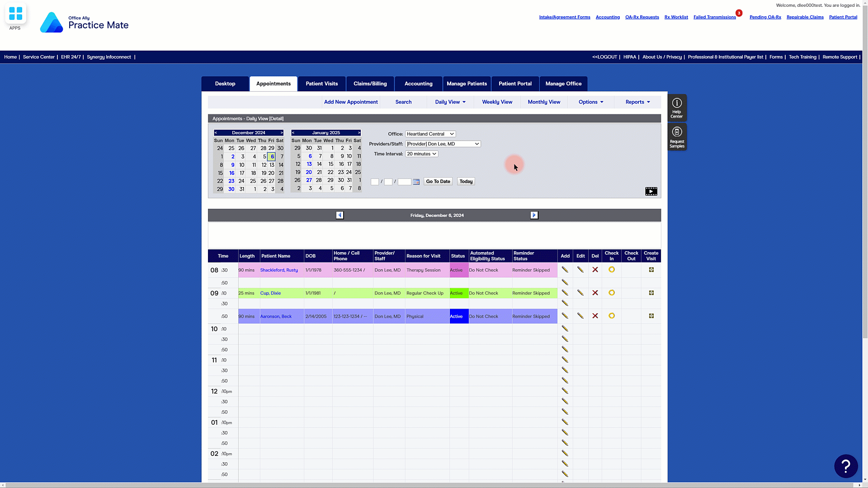Viewport: 868px width, 488px height.
Task: Go to next day arrow
Action: click(534, 215)
